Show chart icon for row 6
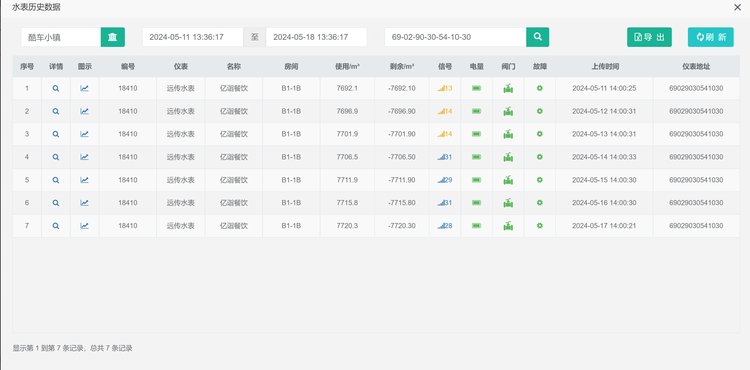 click(84, 203)
